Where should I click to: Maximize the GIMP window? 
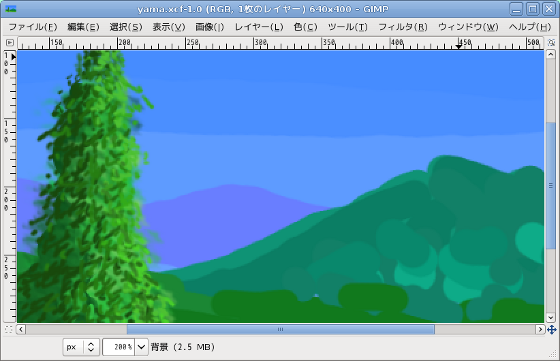tap(533, 9)
